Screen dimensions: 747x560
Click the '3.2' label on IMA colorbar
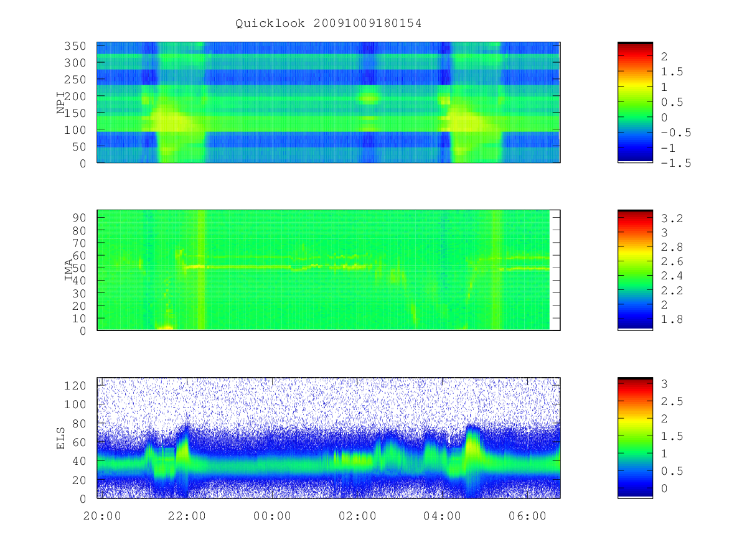[x=671, y=218]
